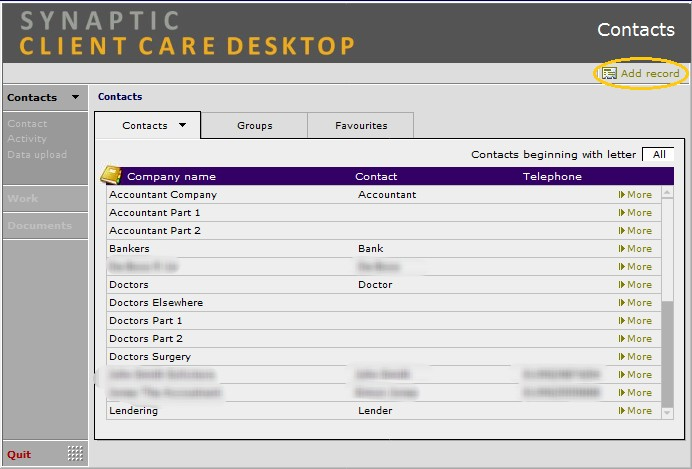Select the Doctors Elsewhere entry
Image resolution: width=692 pixels, height=469 pixels.
pyautogui.click(x=156, y=303)
